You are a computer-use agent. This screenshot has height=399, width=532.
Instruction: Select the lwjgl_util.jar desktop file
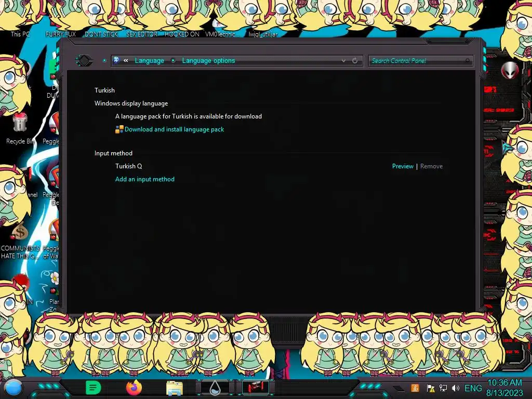pos(263,34)
